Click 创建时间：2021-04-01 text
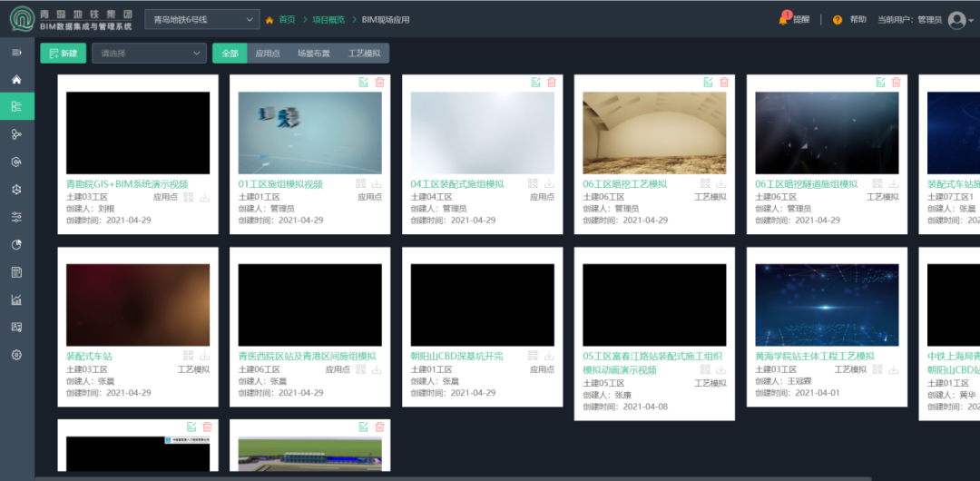This screenshot has width=980, height=481. [798, 392]
